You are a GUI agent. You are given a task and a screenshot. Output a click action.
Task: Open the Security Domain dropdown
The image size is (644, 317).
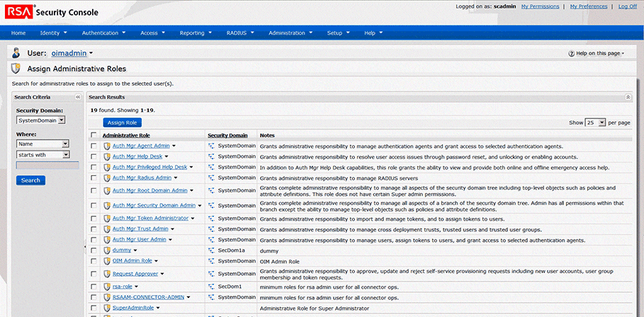[x=40, y=121]
